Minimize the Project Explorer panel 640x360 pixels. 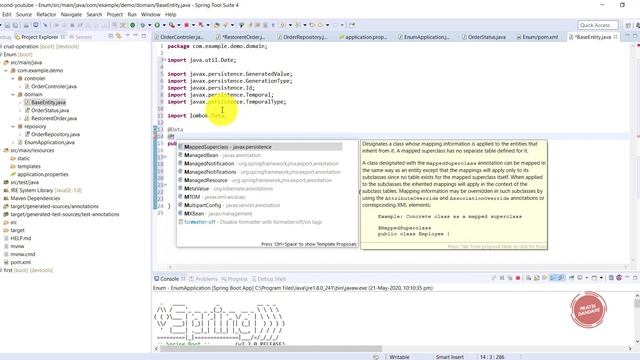tap(136, 36)
